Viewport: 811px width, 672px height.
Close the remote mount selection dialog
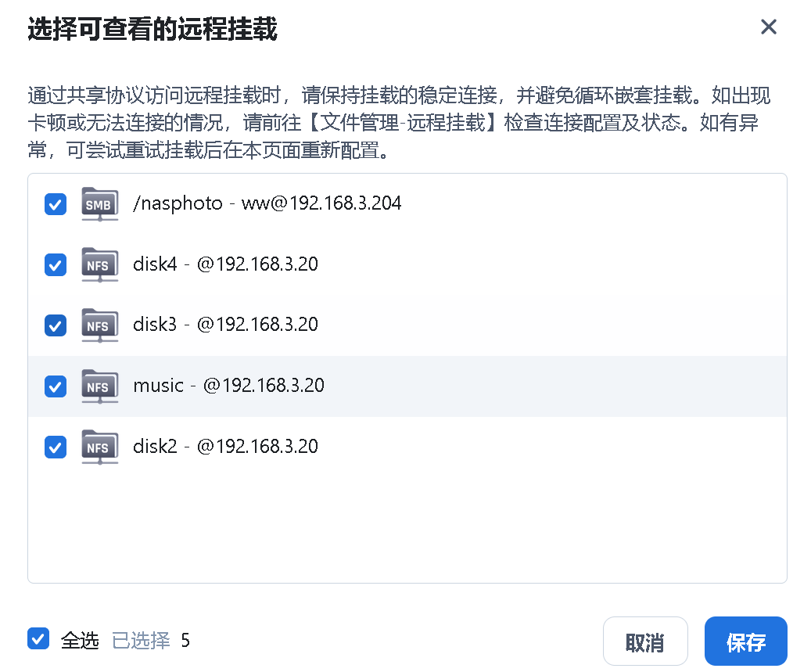click(769, 27)
